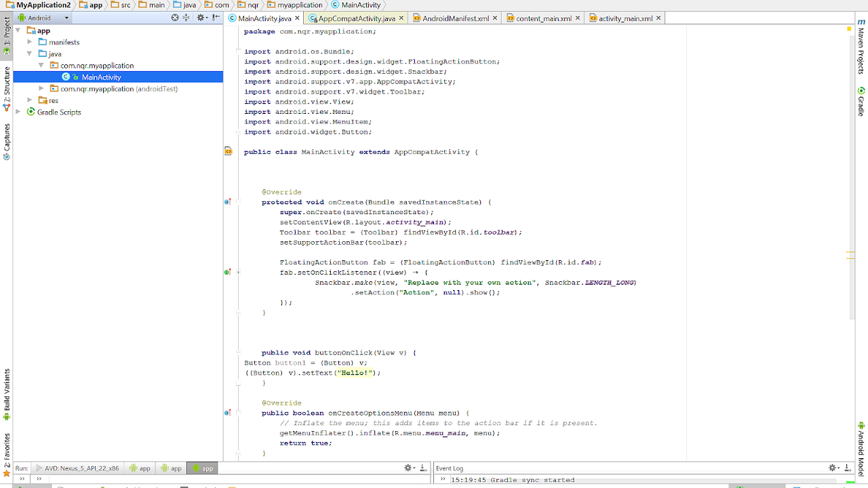
Task: Switch to MainActivity.java tab
Action: [264, 18]
